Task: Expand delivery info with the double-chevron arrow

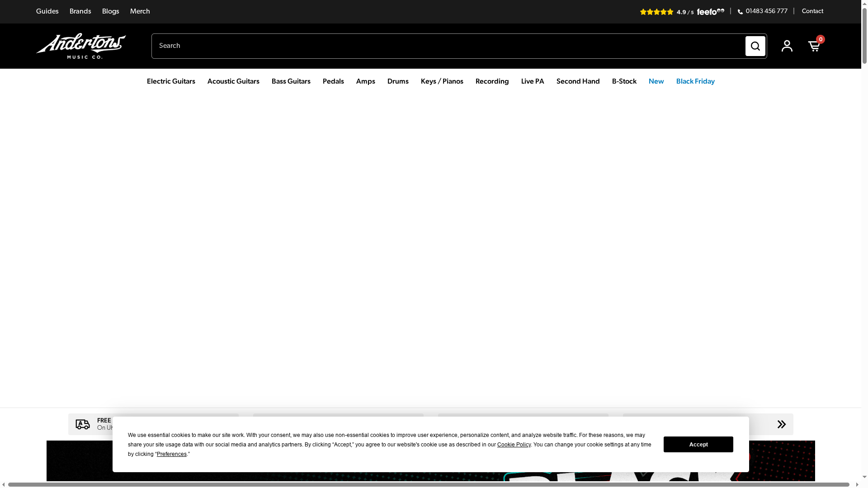Action: (781, 424)
